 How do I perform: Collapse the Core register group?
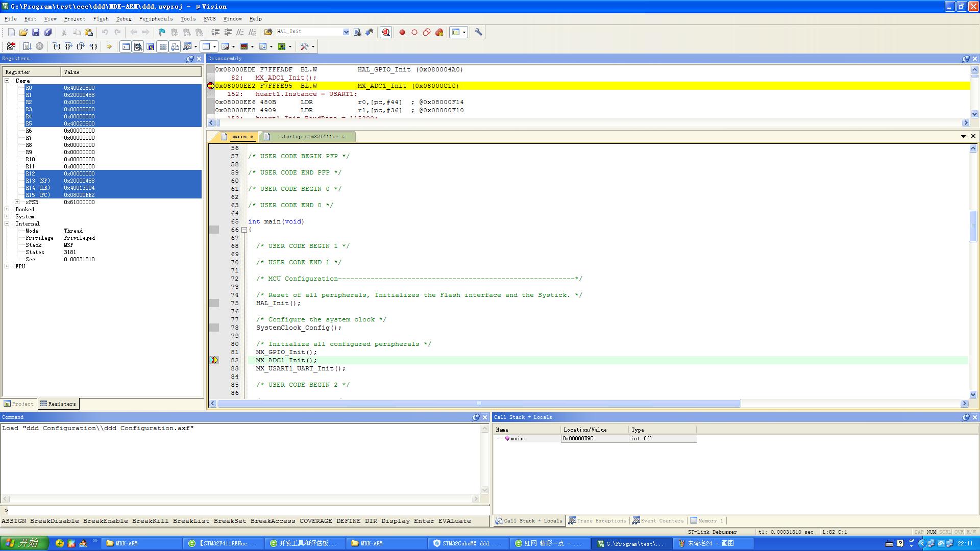7,81
